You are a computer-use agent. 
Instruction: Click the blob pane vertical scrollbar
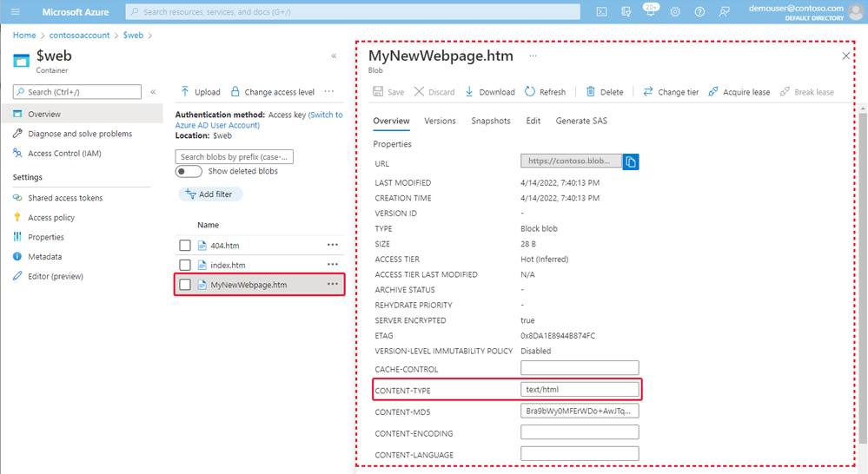[863, 277]
